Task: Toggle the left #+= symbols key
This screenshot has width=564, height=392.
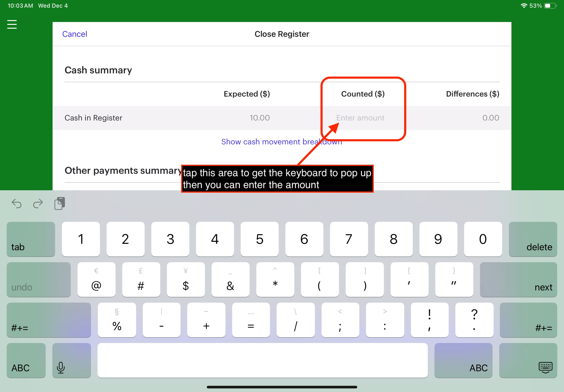Action: coord(49,320)
